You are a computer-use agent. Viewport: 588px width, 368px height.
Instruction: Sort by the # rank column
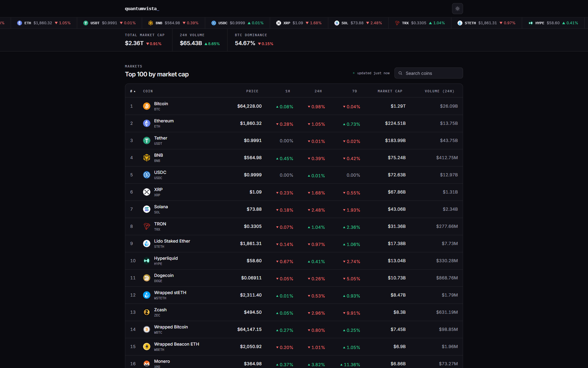pyautogui.click(x=133, y=91)
